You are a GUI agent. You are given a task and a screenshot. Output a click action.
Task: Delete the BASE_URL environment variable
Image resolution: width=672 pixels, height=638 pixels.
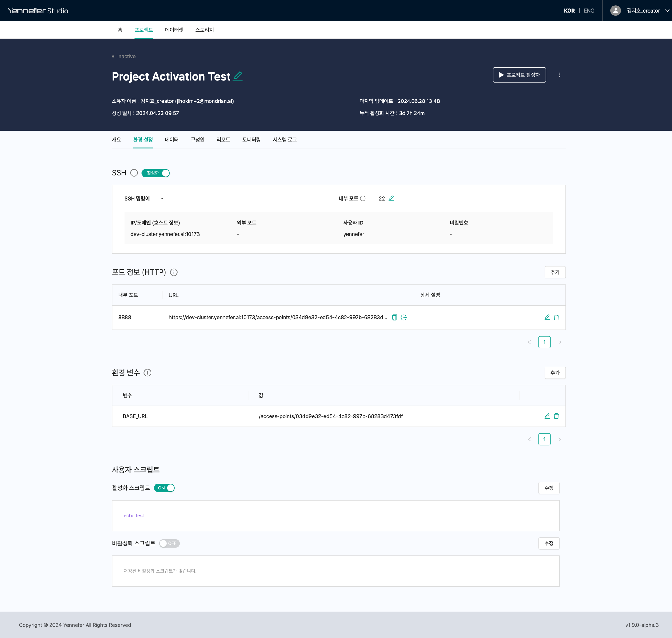556,416
